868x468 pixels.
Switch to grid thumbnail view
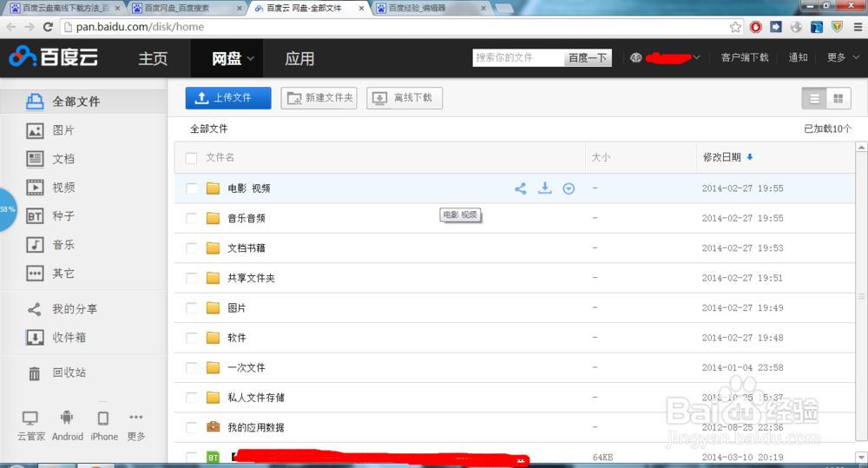pos(838,99)
